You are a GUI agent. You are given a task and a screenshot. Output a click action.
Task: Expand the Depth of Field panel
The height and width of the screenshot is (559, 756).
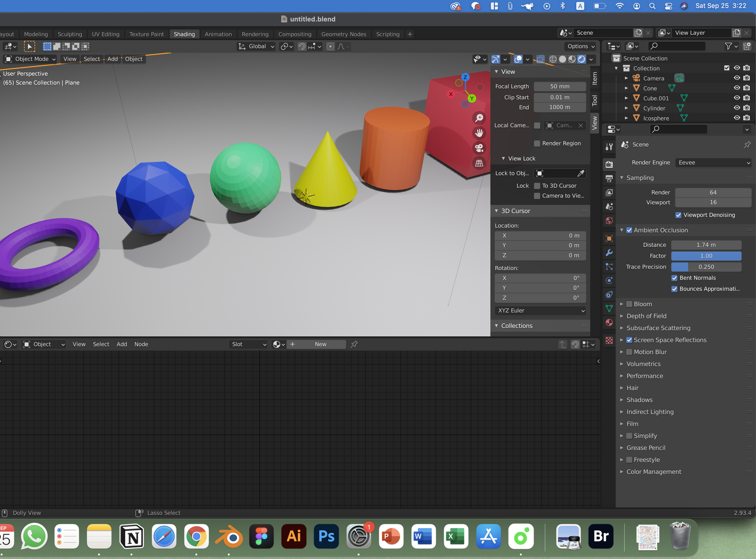click(646, 316)
